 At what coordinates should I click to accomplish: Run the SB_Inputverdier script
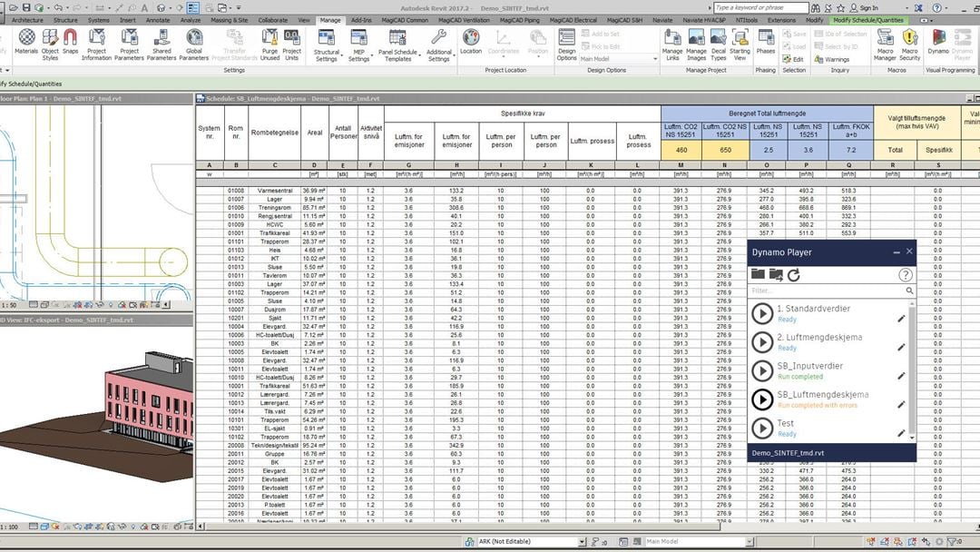pyautogui.click(x=762, y=370)
